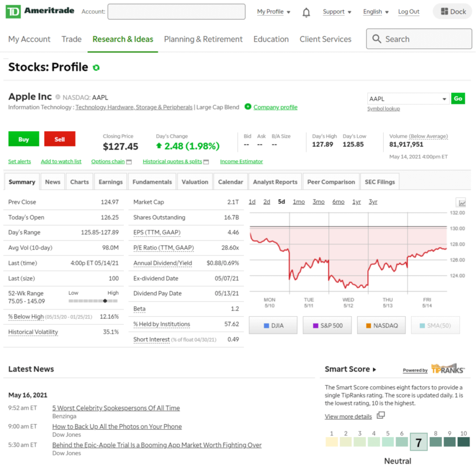
Task: Click the popup icon next to Options chain
Action: pyautogui.click(x=129, y=162)
